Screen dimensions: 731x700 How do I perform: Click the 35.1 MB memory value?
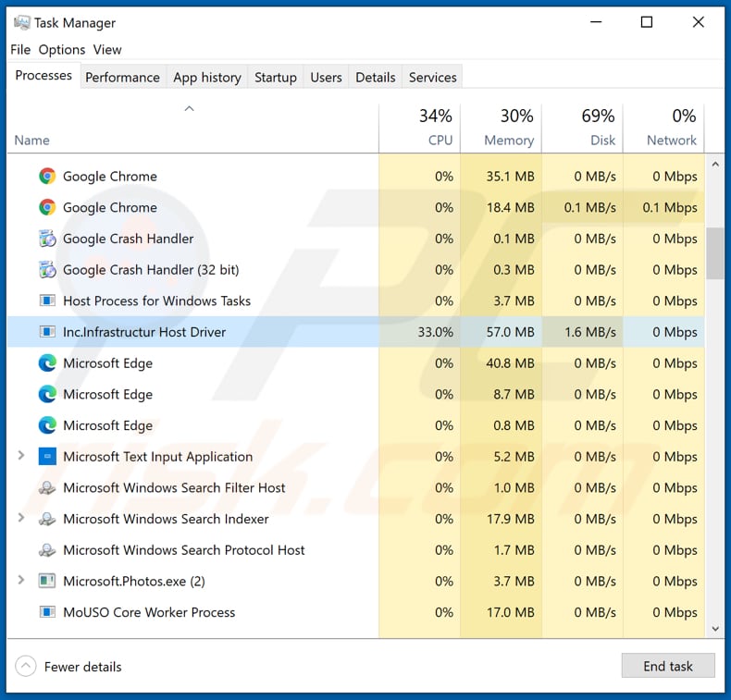click(x=510, y=176)
